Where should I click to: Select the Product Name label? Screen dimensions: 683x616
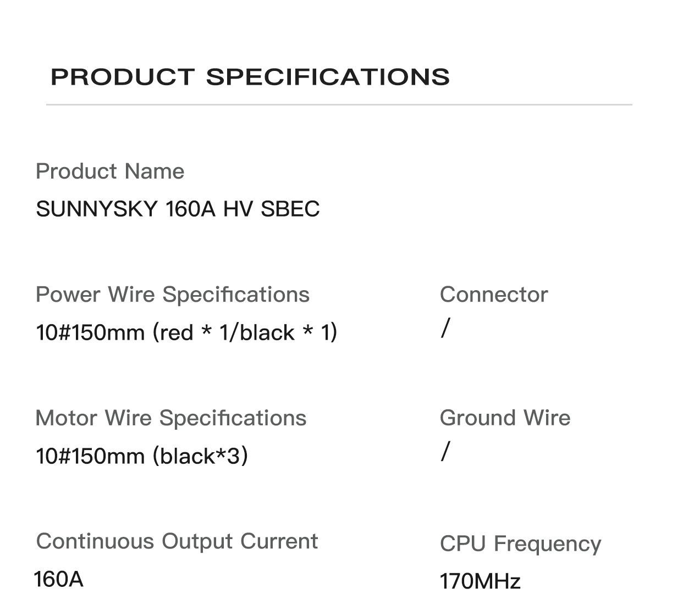(110, 171)
